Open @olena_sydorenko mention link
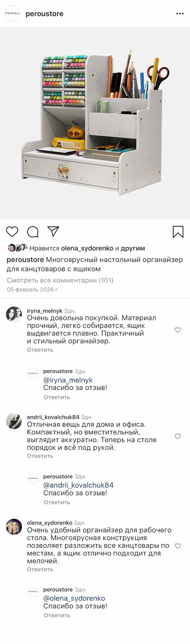The height and width of the screenshot is (644, 190). 74,599
